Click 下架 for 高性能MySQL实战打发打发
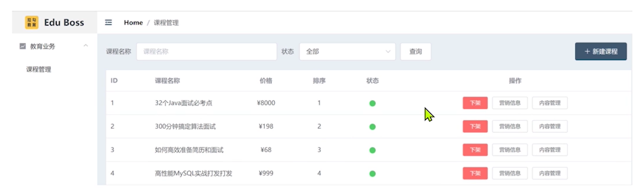This screenshot has height=195, width=644. (475, 173)
